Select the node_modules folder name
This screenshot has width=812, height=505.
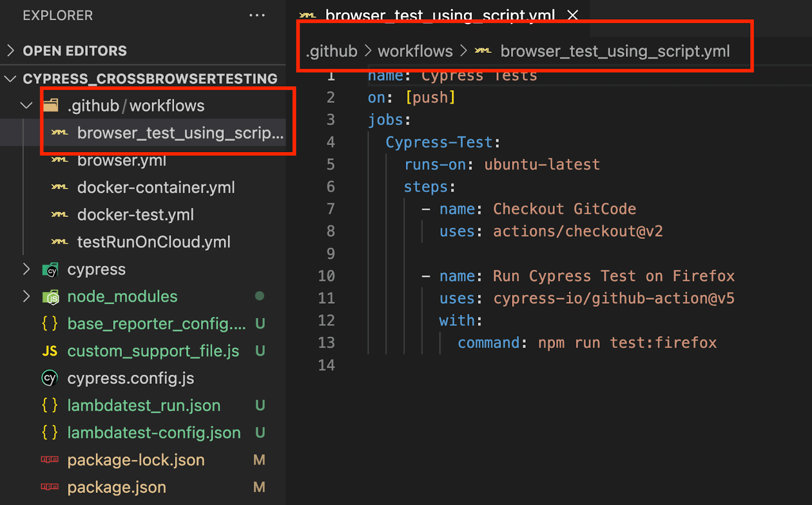(122, 297)
